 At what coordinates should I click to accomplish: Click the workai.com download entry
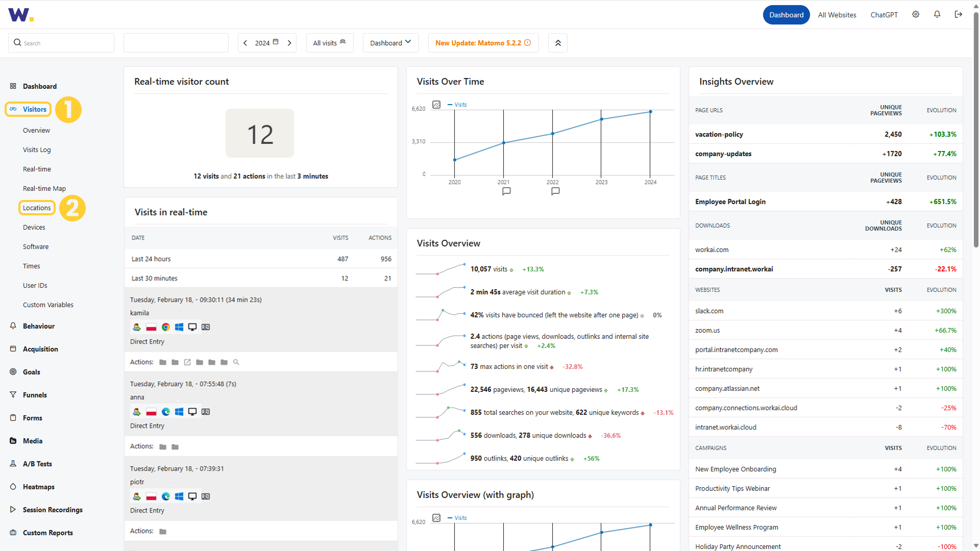tap(825, 249)
